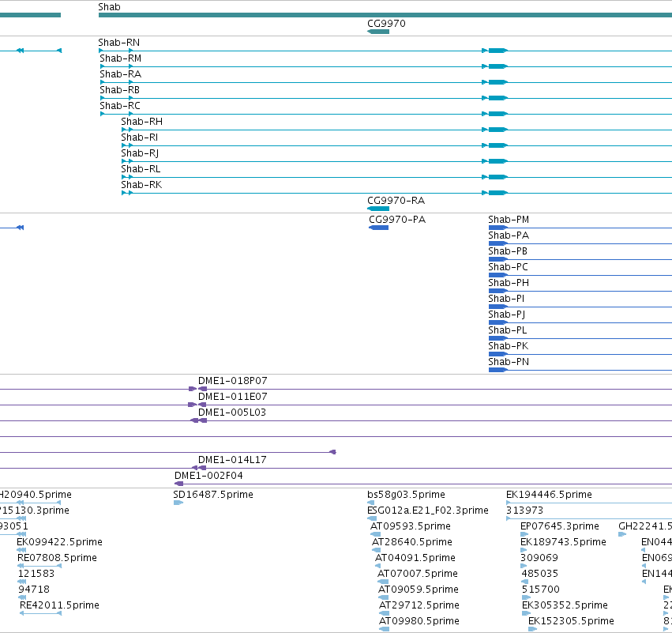
Task: Select the long teal Shab gene bar
Action: click(x=385, y=15)
